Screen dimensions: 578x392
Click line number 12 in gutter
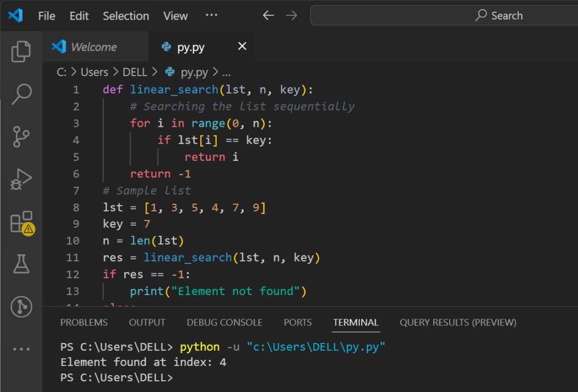coord(73,275)
